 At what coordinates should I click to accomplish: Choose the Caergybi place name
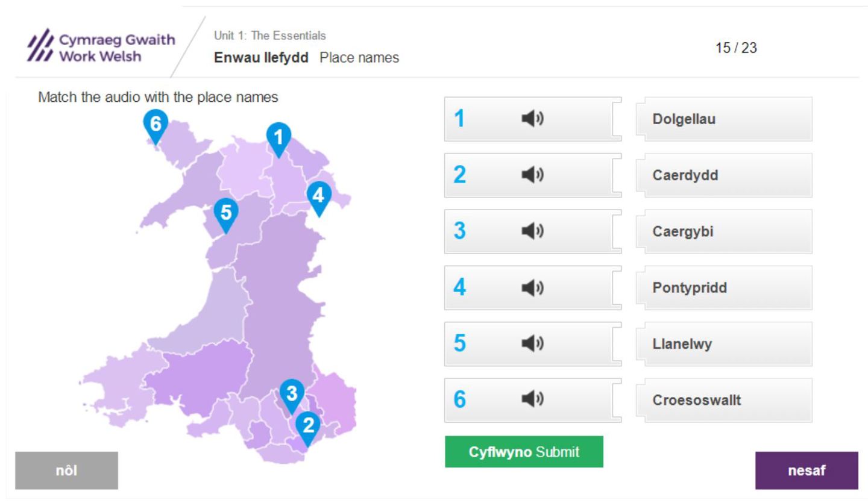728,231
